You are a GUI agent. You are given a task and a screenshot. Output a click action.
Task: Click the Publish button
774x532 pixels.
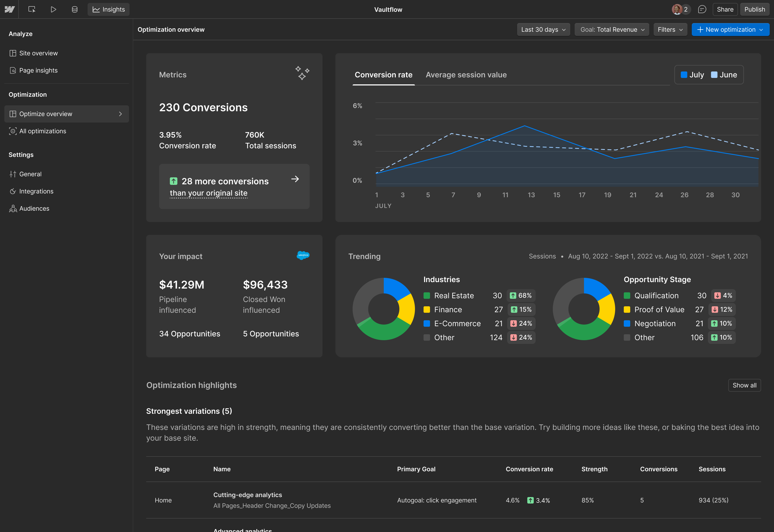754,9
